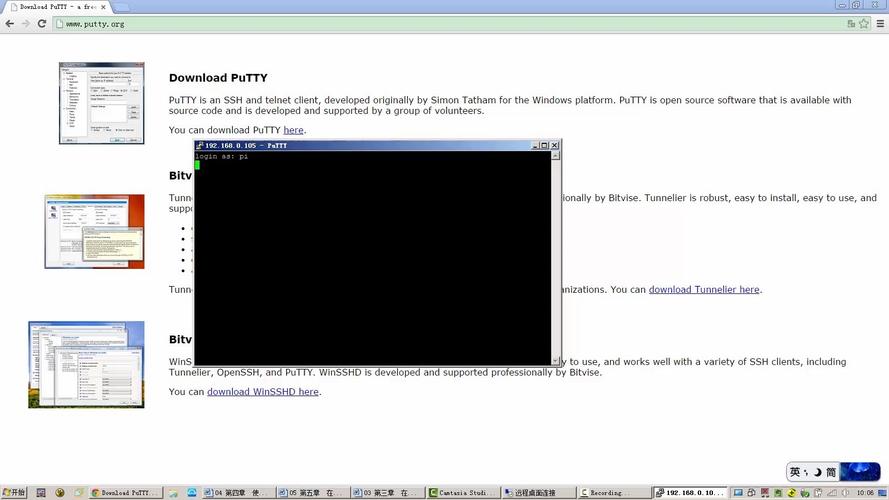Click the first quick launch icon beside Start

41,493
